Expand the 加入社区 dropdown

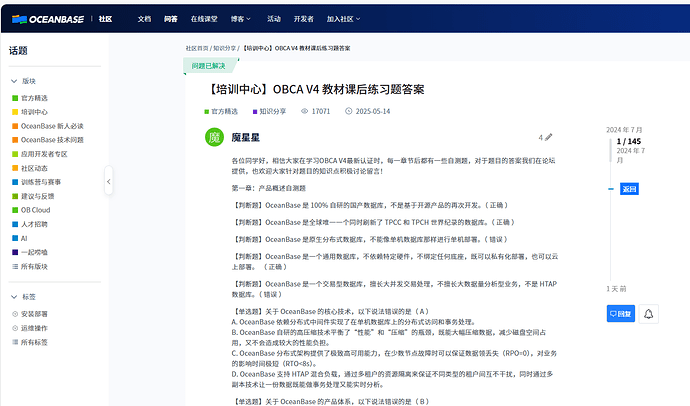343,19
